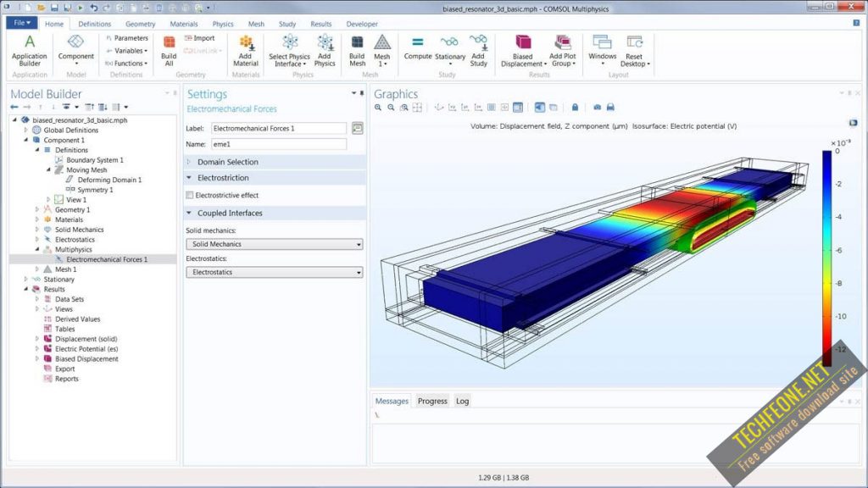Viewport: 868px width, 488px height.
Task: Click the undo arrow in quick access toolbar
Action: point(93,8)
